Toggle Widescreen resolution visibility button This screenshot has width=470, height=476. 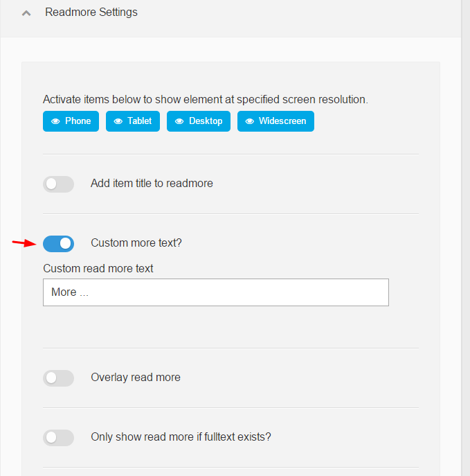(x=275, y=121)
